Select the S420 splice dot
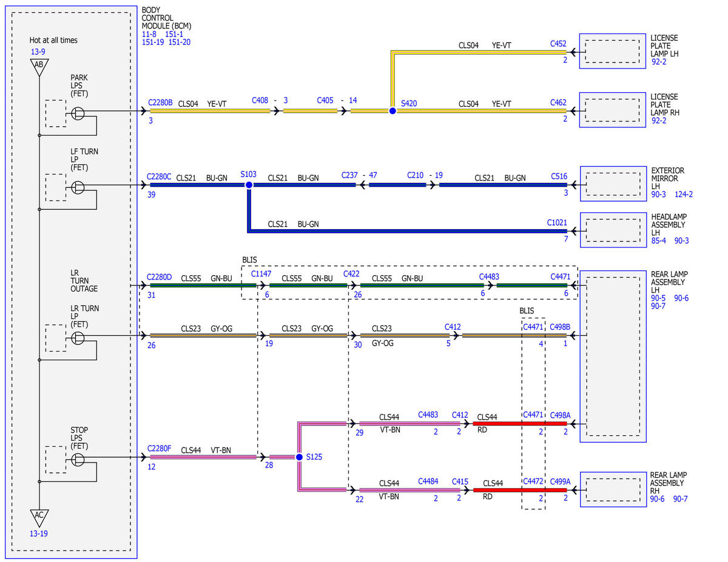 click(x=393, y=111)
